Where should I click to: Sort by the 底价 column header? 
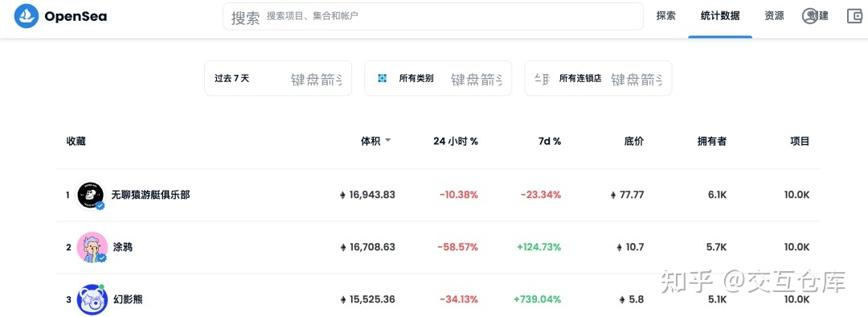(x=634, y=142)
